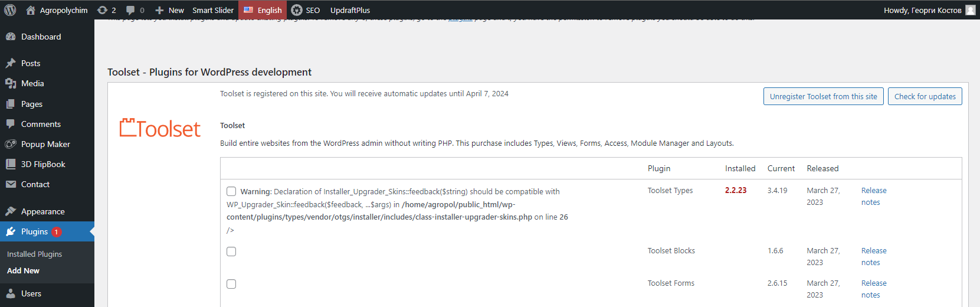Click the English language flag icon
This screenshot has height=307, width=980.
click(x=248, y=10)
